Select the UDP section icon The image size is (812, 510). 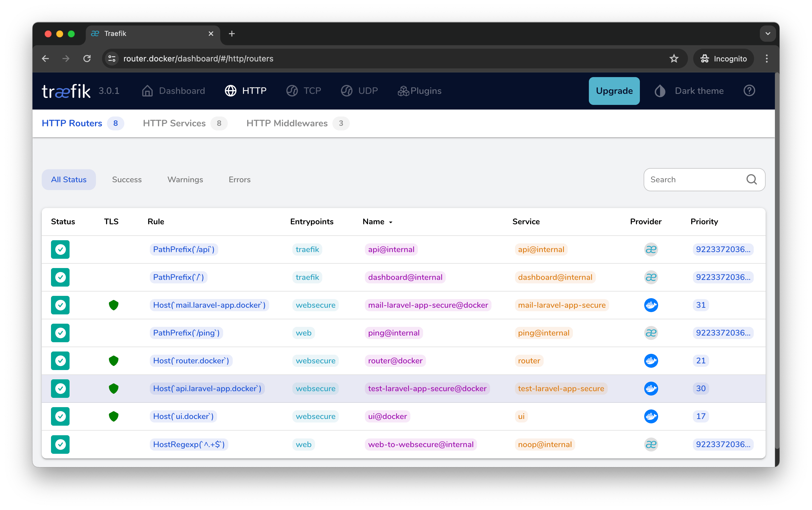[x=347, y=91]
